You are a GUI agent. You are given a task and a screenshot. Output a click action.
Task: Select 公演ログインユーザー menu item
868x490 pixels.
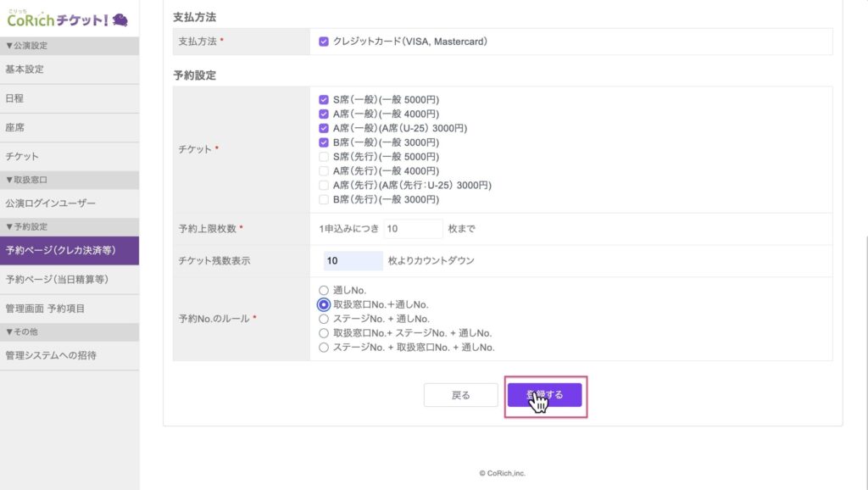[51, 203]
